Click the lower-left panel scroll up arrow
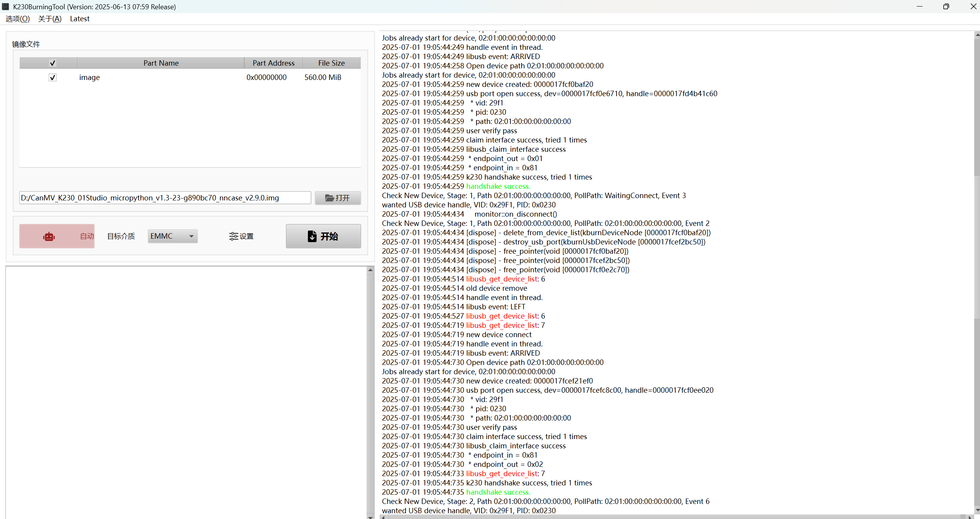Viewport: 980px width, 519px height. (x=370, y=270)
